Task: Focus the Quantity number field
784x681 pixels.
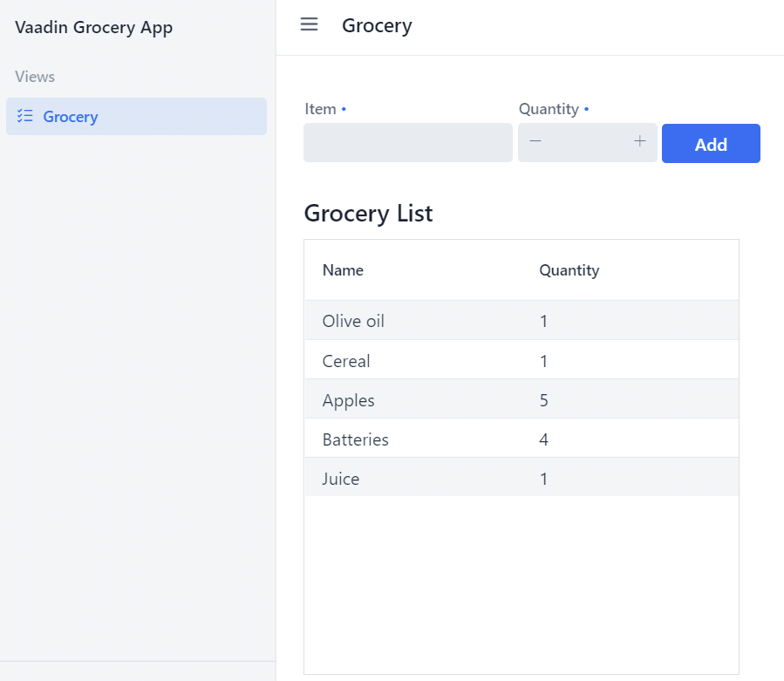Action: click(587, 143)
